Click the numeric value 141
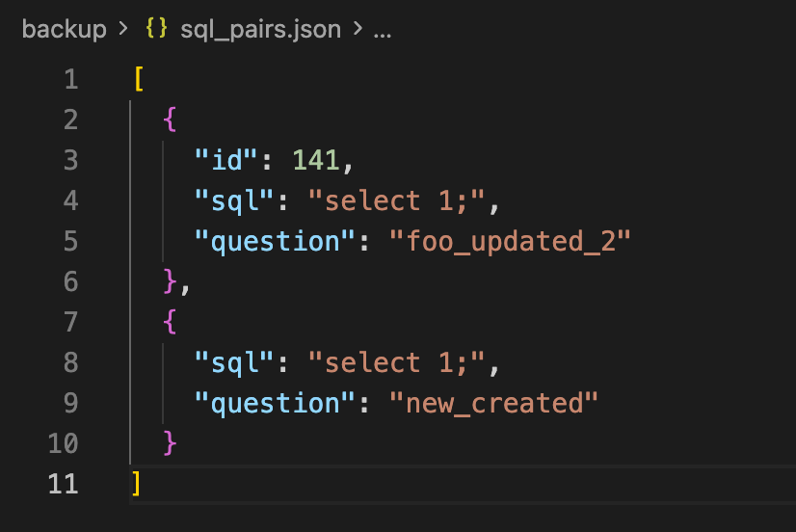Image resolution: width=796 pixels, height=532 pixels. tap(316, 160)
